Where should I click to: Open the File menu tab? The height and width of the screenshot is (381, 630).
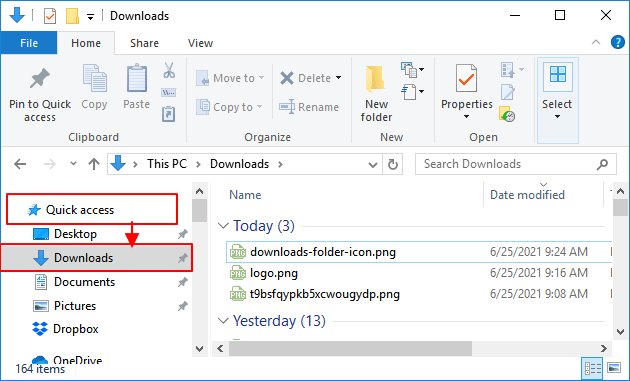pyautogui.click(x=29, y=43)
